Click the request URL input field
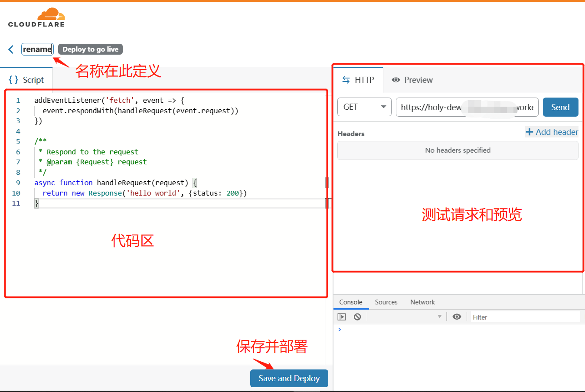585x392 pixels. pyautogui.click(x=467, y=107)
